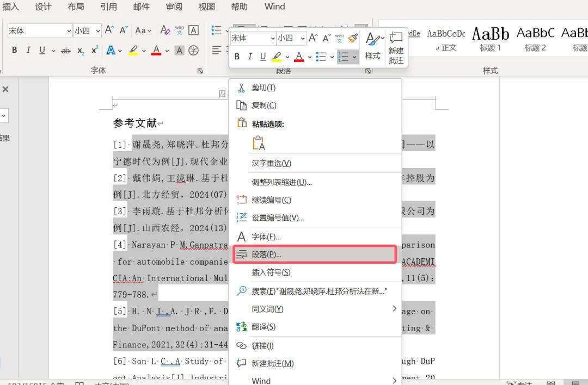Switch to the 审阅 ribbon tab
Screen dimensions: 588x385
pos(174,7)
